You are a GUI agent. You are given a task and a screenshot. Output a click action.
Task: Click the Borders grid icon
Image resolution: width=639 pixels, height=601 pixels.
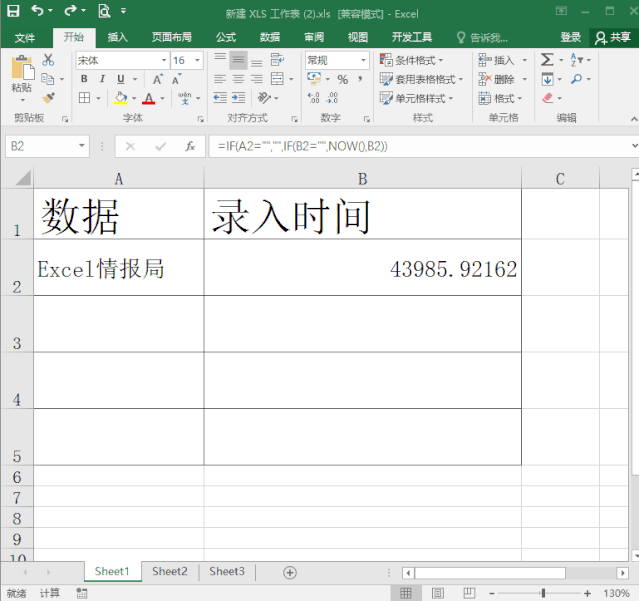[x=84, y=98]
